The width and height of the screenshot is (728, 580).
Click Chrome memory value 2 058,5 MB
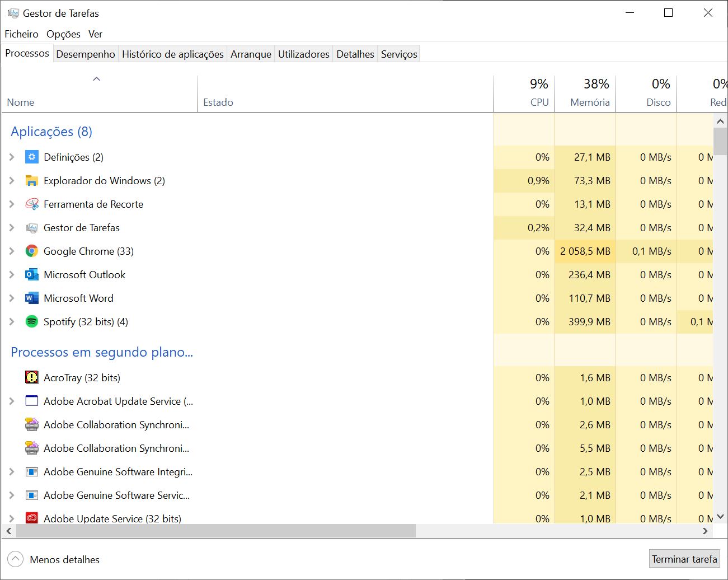tap(585, 251)
